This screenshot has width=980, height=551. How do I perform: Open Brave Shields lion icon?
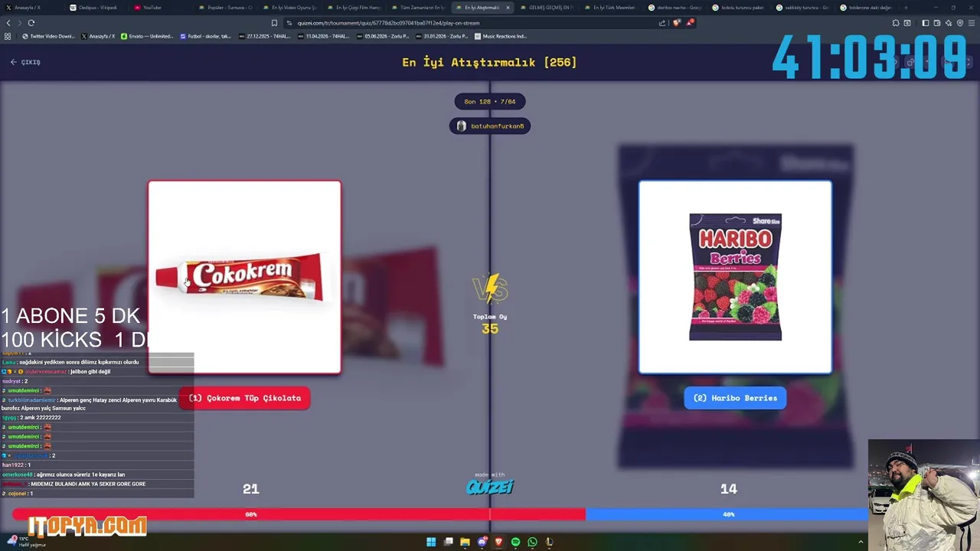click(x=676, y=23)
